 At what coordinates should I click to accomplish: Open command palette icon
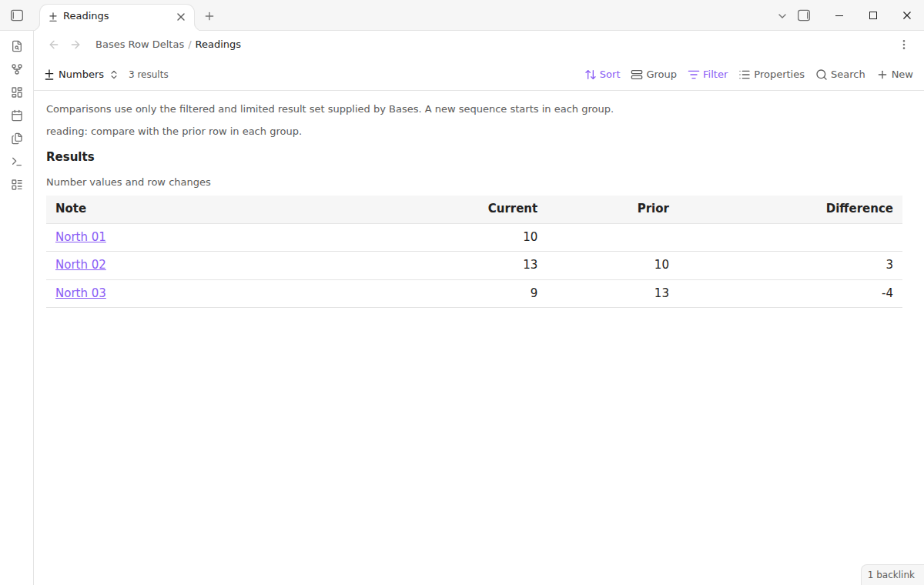pyautogui.click(x=17, y=162)
